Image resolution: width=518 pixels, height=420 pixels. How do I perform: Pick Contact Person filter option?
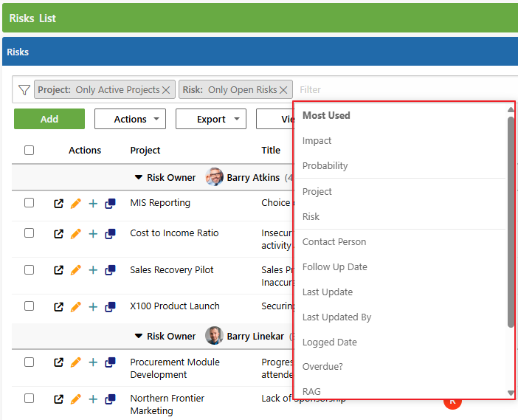pos(334,242)
